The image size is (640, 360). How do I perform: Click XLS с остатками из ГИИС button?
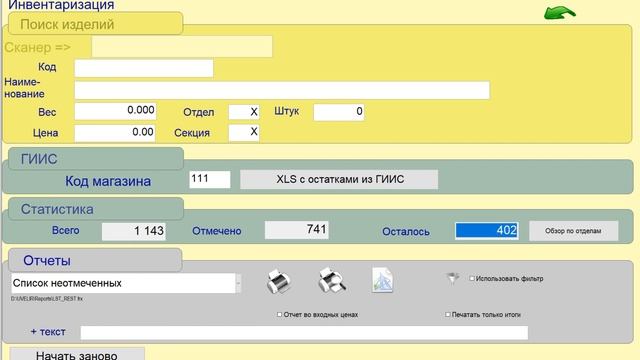(339, 179)
